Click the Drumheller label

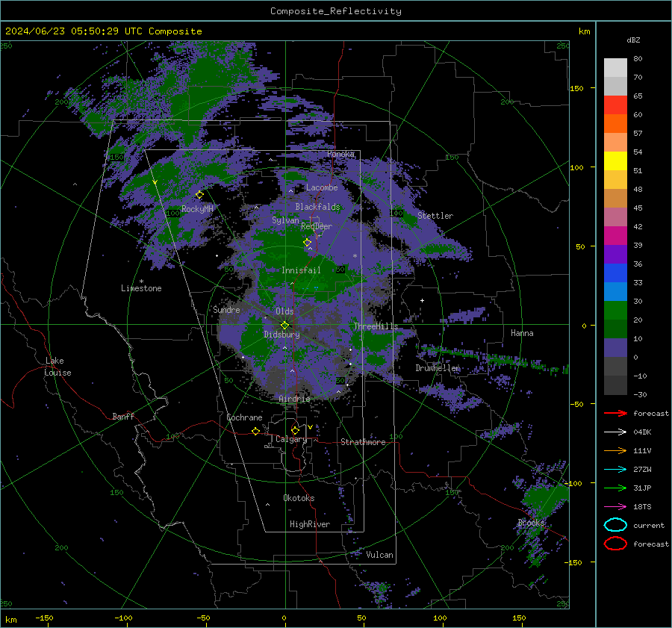(438, 368)
